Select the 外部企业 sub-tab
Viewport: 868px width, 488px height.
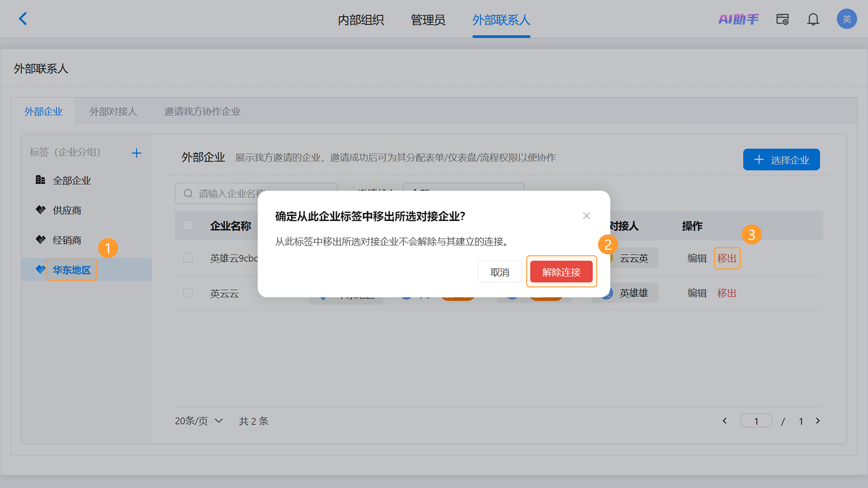pyautogui.click(x=43, y=111)
